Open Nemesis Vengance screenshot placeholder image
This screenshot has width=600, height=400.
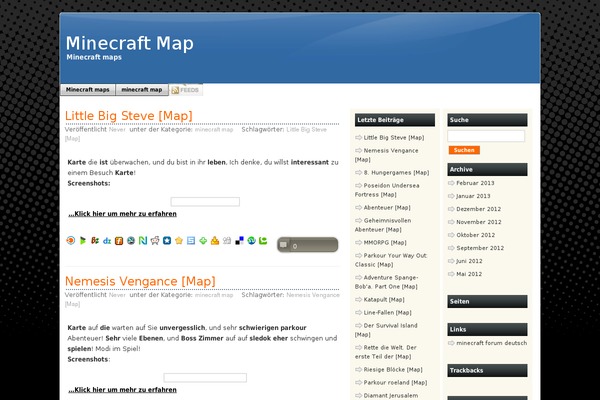[205, 378]
